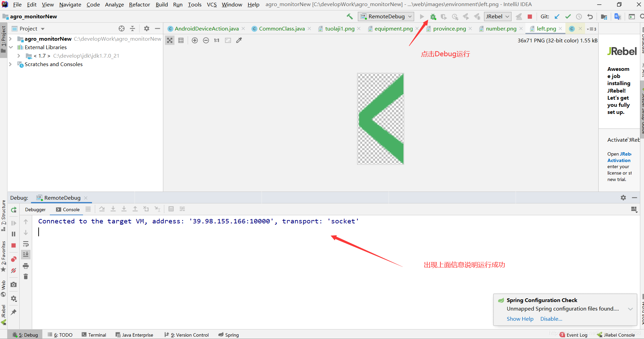Click Git revert undo arrow icon
Screen dimensions: 644x339
[590, 17]
